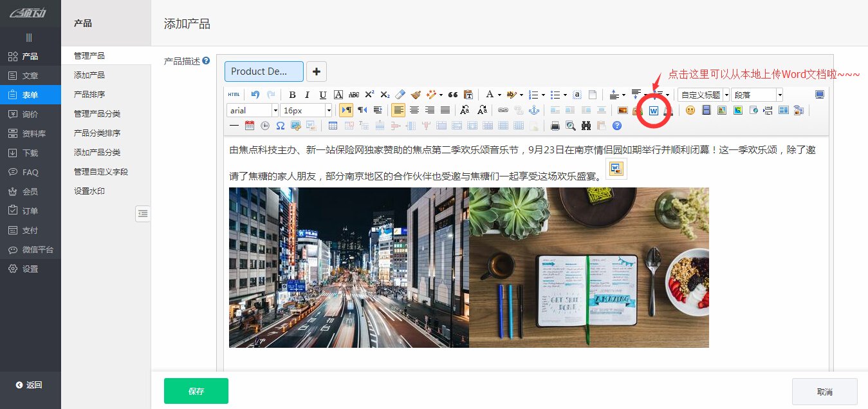Click the city night photo in the description
This screenshot has height=409, width=868.
pyautogui.click(x=347, y=267)
